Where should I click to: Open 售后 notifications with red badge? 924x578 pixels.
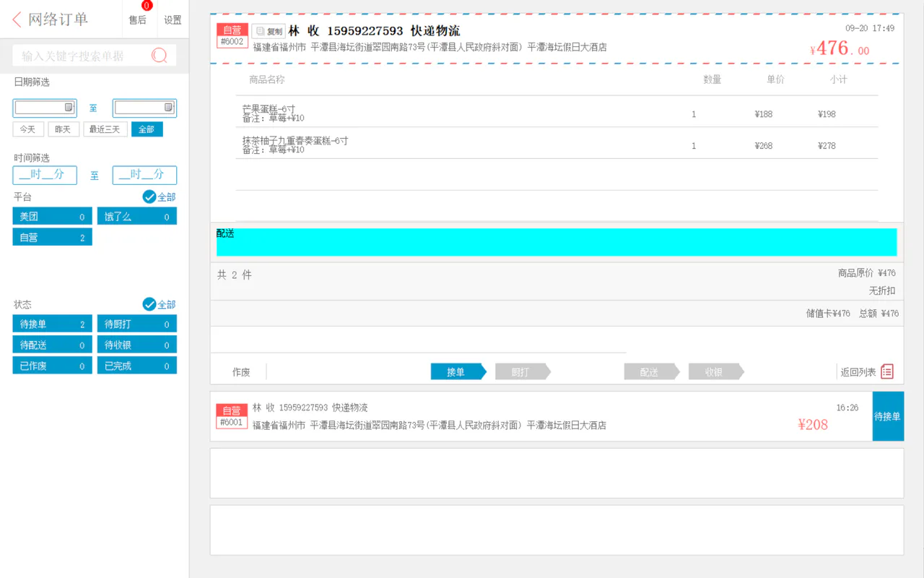(x=138, y=20)
